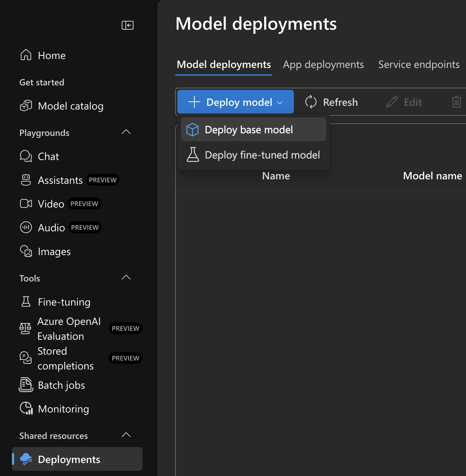Refresh the deployments list
This screenshot has width=466, height=476.
point(331,102)
